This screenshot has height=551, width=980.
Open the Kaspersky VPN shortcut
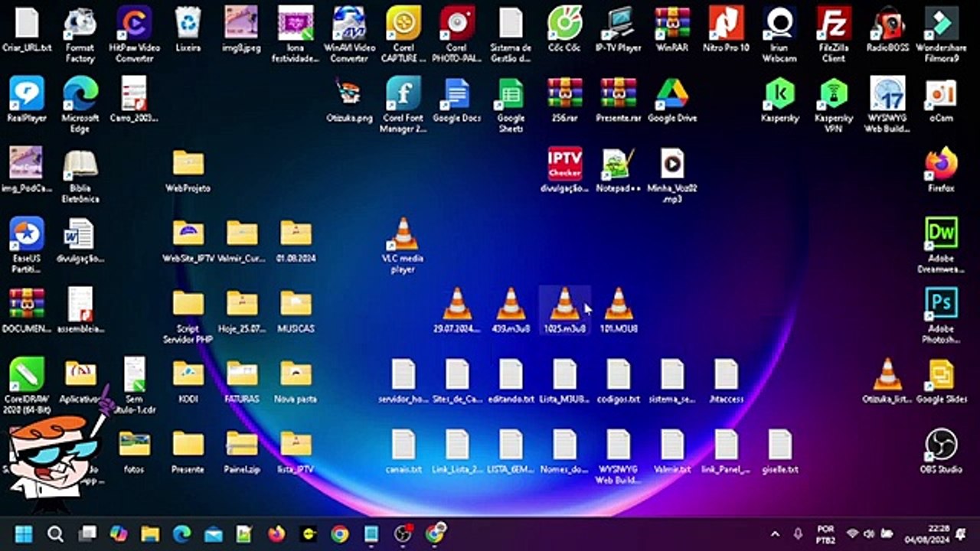pos(833,105)
